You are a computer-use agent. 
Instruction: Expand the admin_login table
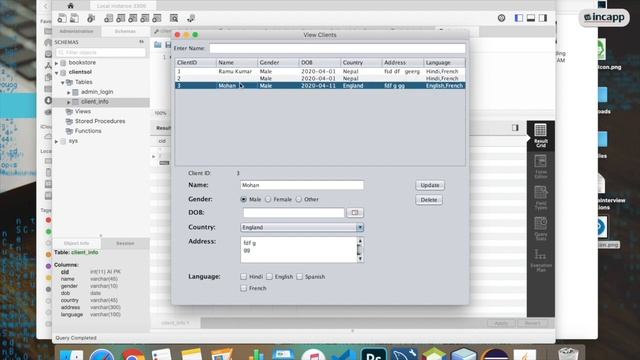[69, 93]
